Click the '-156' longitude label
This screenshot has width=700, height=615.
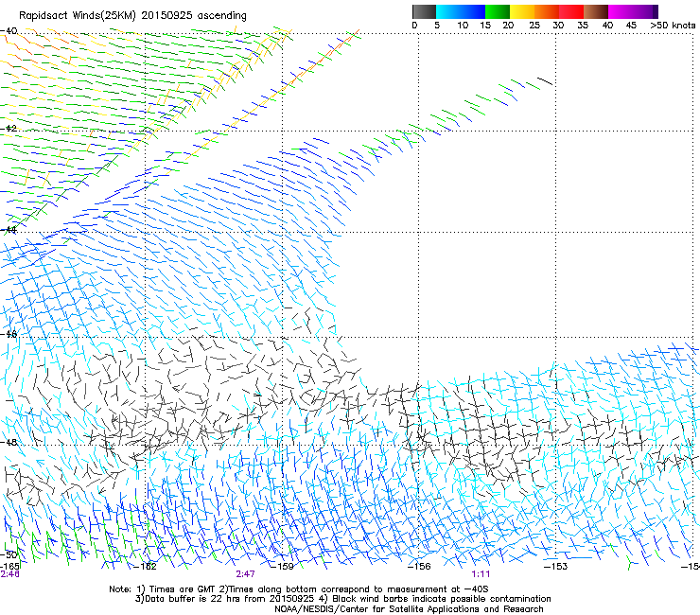pos(419,567)
